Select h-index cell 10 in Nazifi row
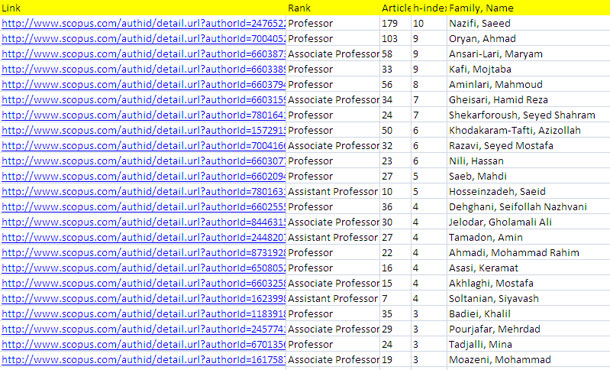 429,23
